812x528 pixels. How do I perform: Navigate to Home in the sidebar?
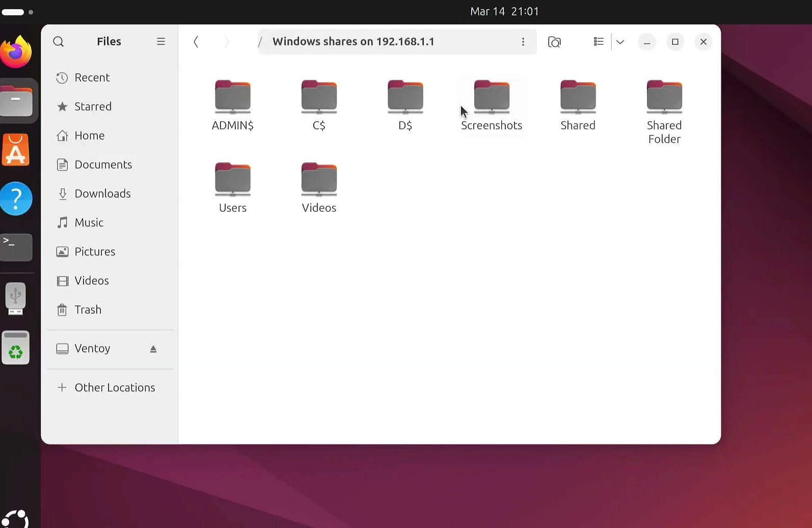click(110, 136)
